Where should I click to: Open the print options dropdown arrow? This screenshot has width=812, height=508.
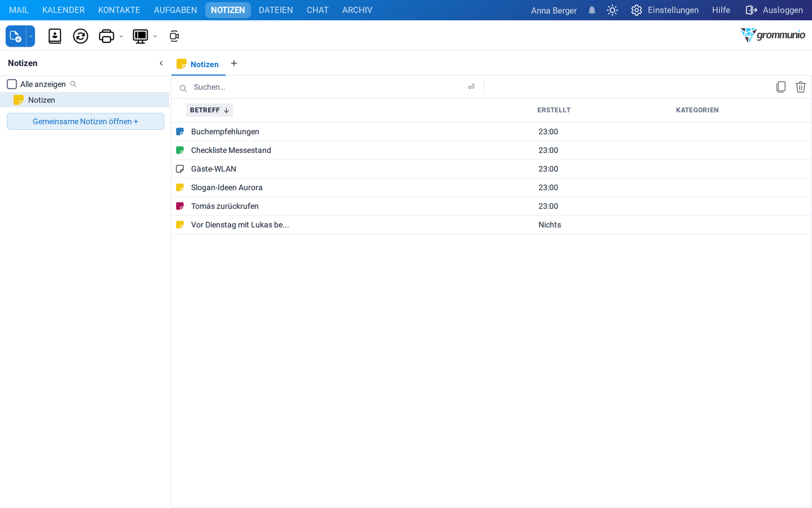(121, 36)
